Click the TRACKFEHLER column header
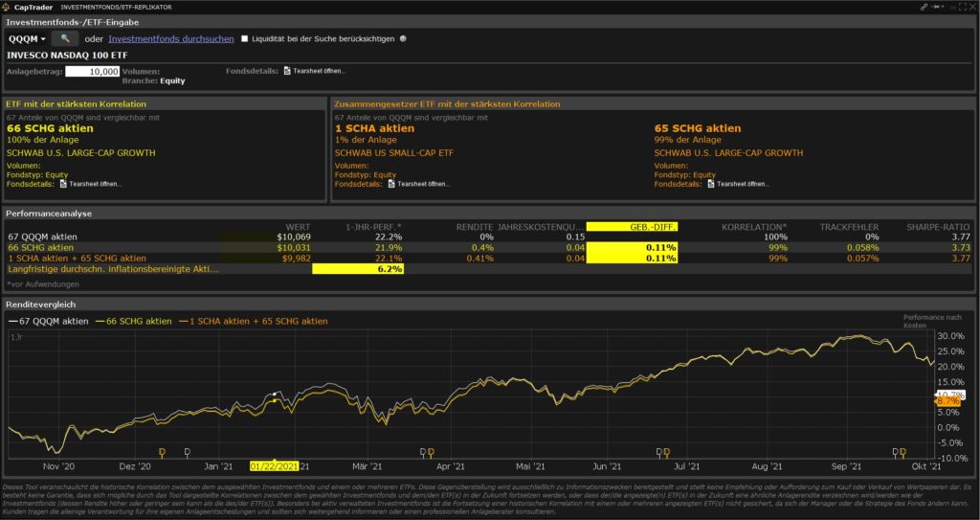The image size is (980, 520). pyautogui.click(x=850, y=227)
